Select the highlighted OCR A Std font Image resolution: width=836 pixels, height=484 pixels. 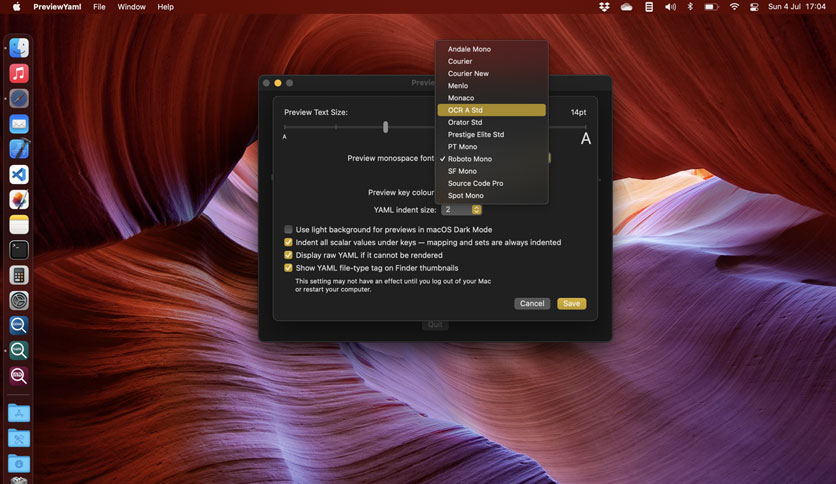tap(492, 110)
